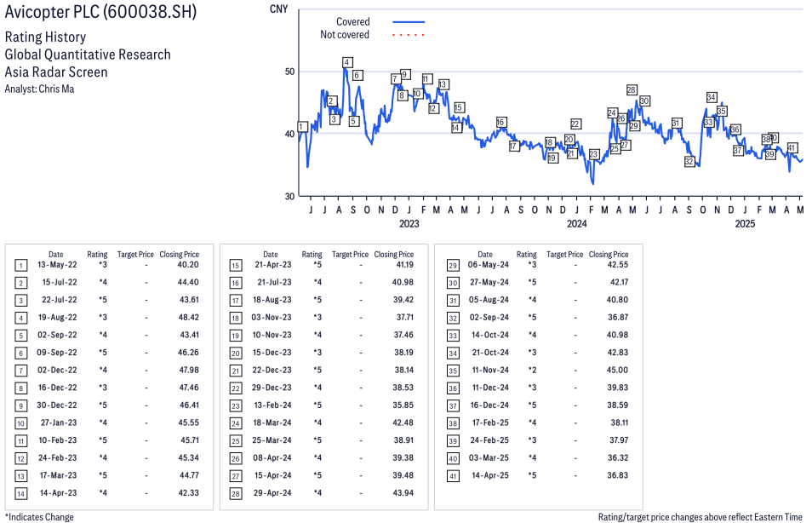Click marker 34 on the price chart
Viewport: 812px width, 523px height.
point(712,97)
